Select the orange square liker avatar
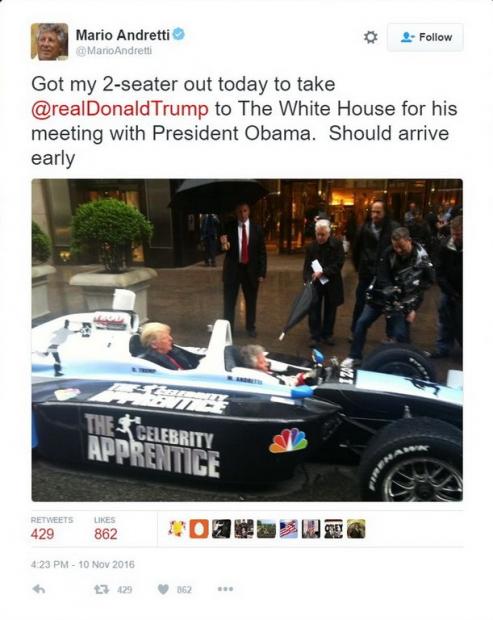The width and height of the screenshot is (493, 620). 199,529
